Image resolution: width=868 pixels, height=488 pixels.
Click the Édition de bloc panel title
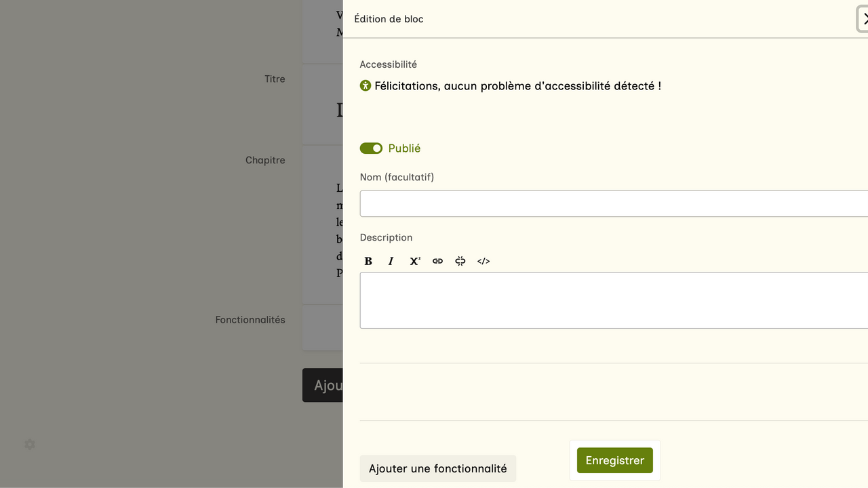(x=389, y=19)
